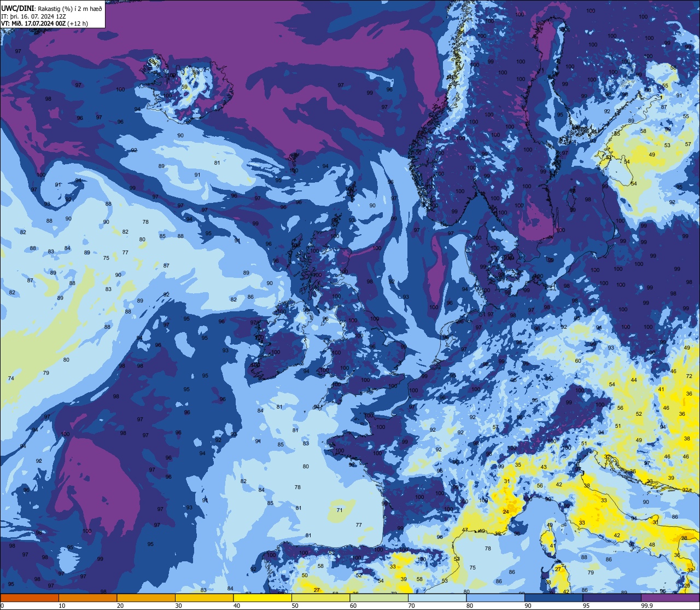Click the legend tick label '50'
This screenshot has height=610, width=700.
(x=295, y=606)
